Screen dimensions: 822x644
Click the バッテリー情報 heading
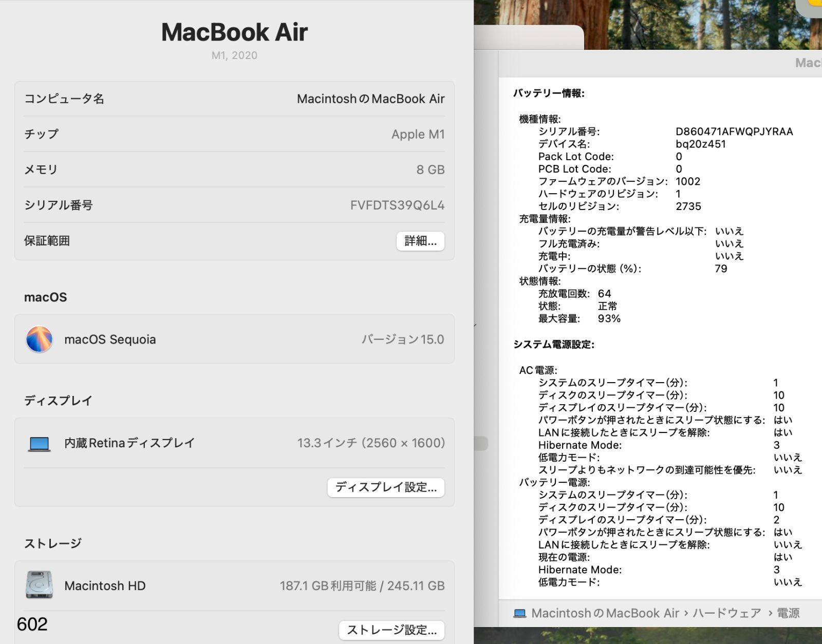click(x=548, y=93)
